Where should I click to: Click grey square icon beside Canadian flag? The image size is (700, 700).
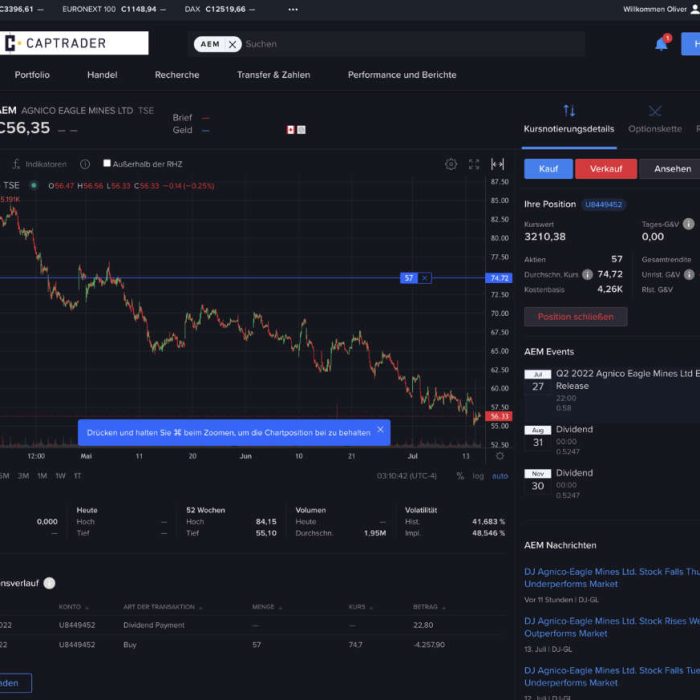(x=301, y=129)
